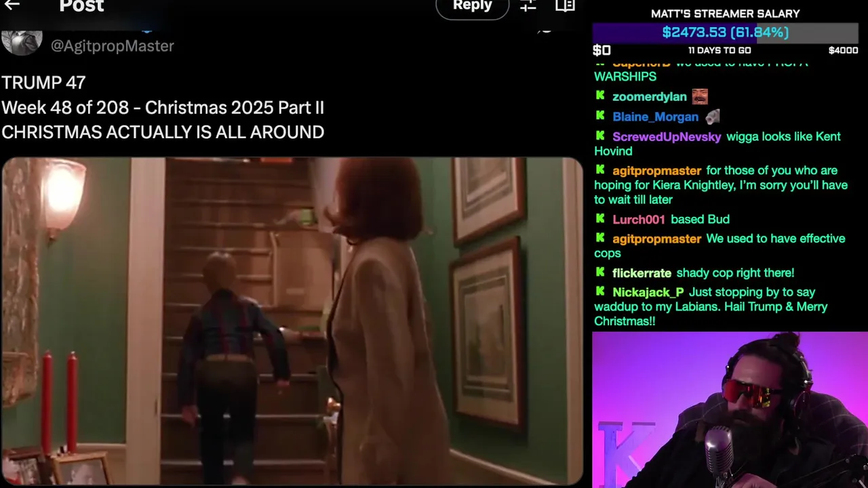Viewport: 868px width, 488px height.
Task: Click Kick badge next to Lurch001
Action: click(x=600, y=218)
